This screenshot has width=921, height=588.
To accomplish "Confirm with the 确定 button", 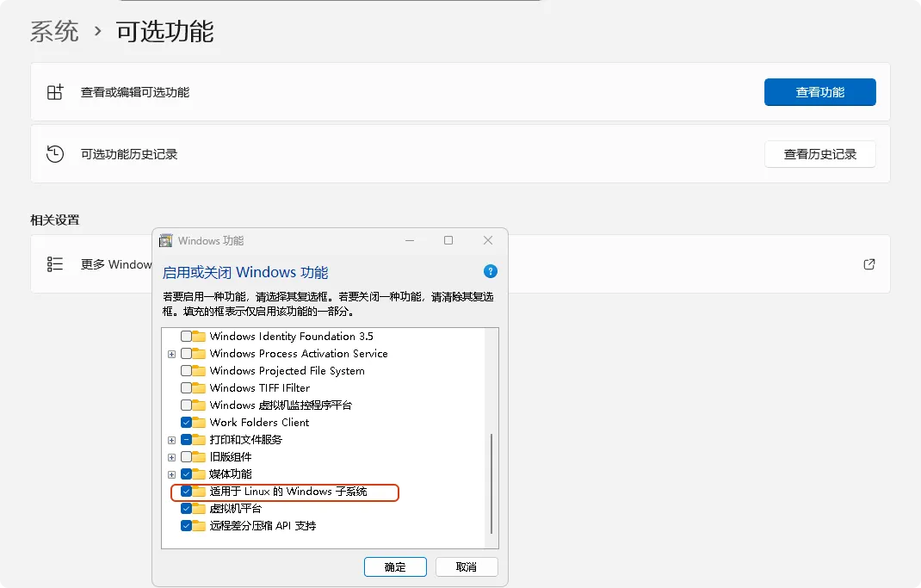I will (x=395, y=566).
